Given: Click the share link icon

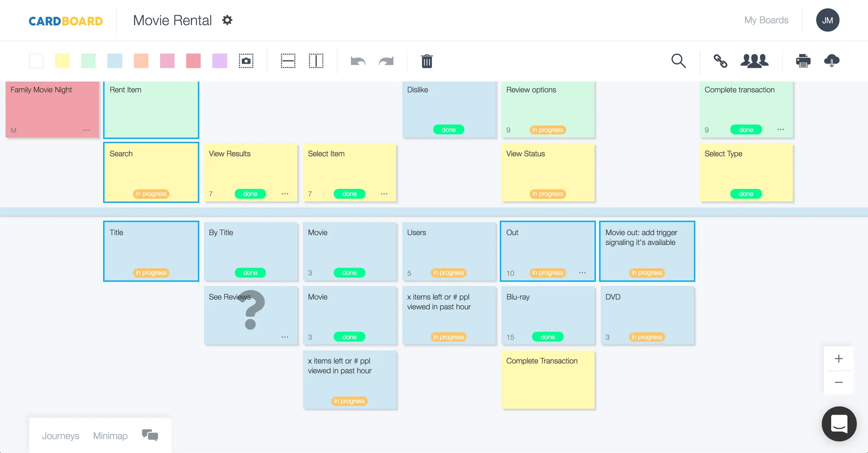Looking at the screenshot, I should 720,61.
